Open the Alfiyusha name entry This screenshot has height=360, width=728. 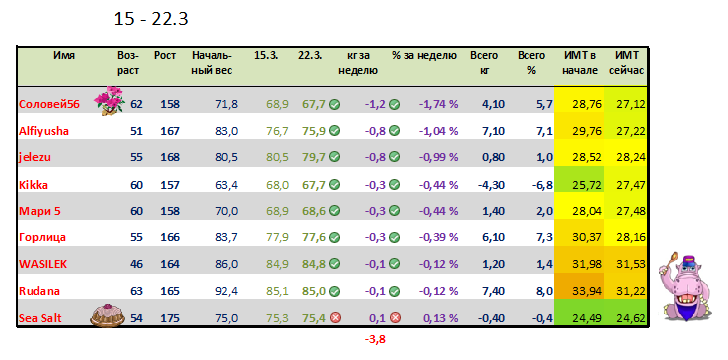(44, 131)
